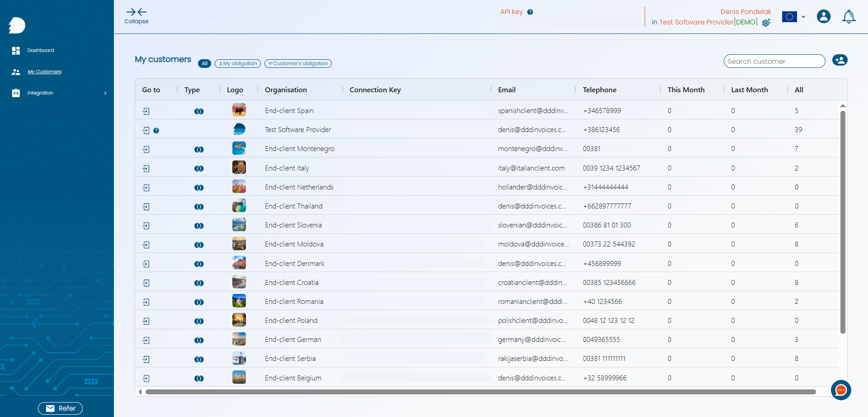Click the vertical scrollbar of the customers table
Image resolution: width=868 pixels, height=417 pixels.
tap(843, 222)
